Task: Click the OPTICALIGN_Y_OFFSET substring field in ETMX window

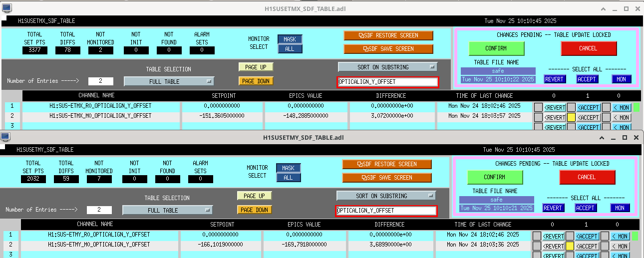Action: point(387,82)
